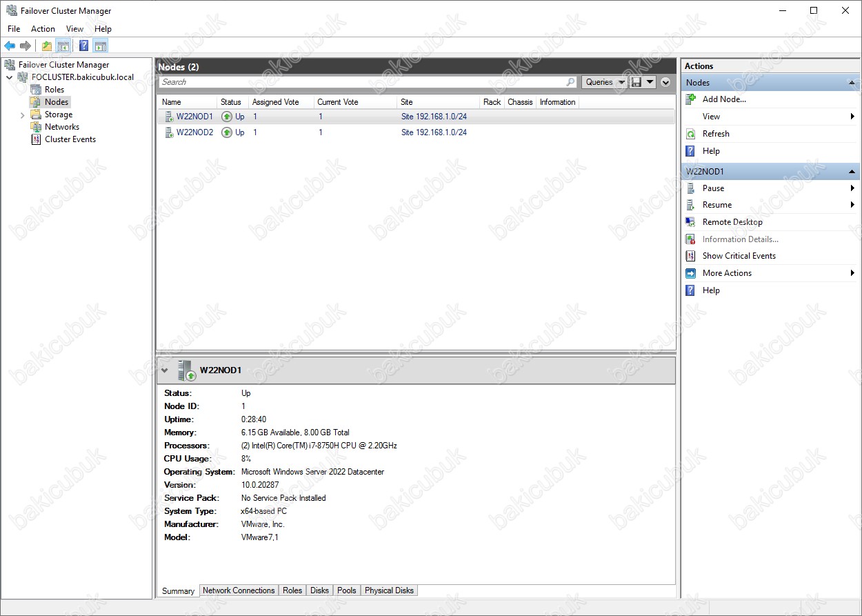Click Add Node... in the Actions pane
862x616 pixels.
[724, 99]
